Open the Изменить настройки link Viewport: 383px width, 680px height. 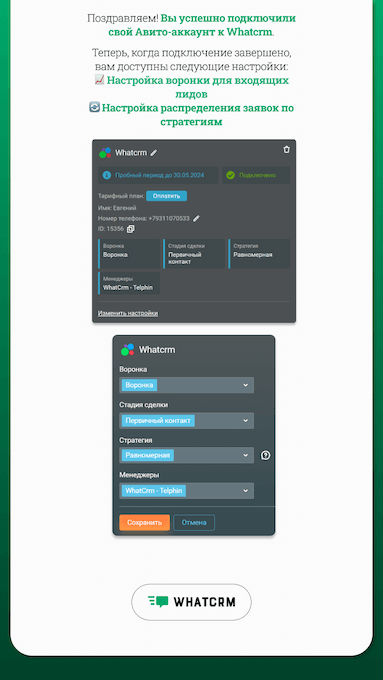pyautogui.click(x=128, y=313)
